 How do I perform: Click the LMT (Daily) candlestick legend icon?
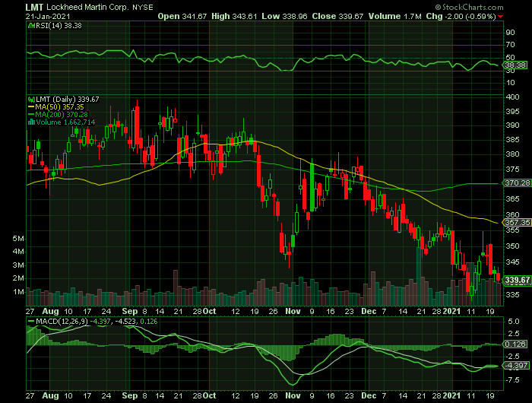tap(30, 98)
